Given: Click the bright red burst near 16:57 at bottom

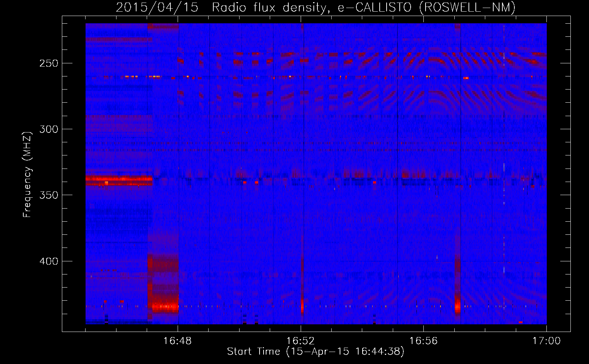Looking at the screenshot, I should pyautogui.click(x=458, y=306).
